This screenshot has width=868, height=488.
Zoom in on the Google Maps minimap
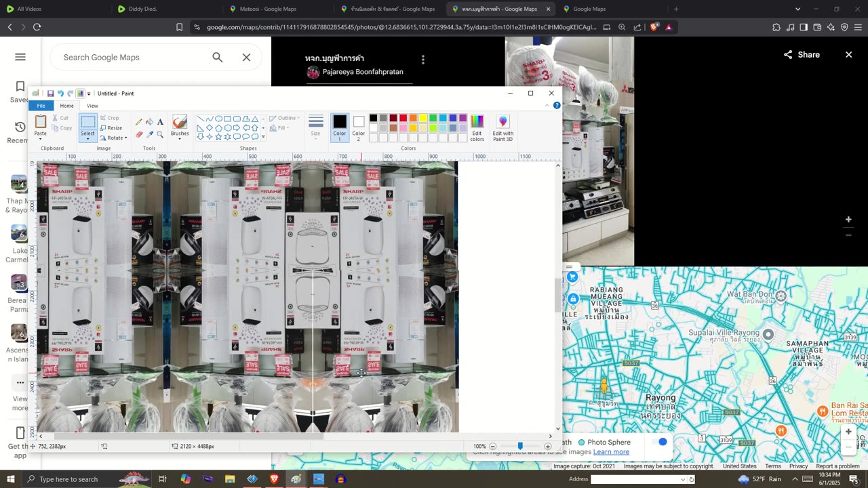(x=848, y=432)
